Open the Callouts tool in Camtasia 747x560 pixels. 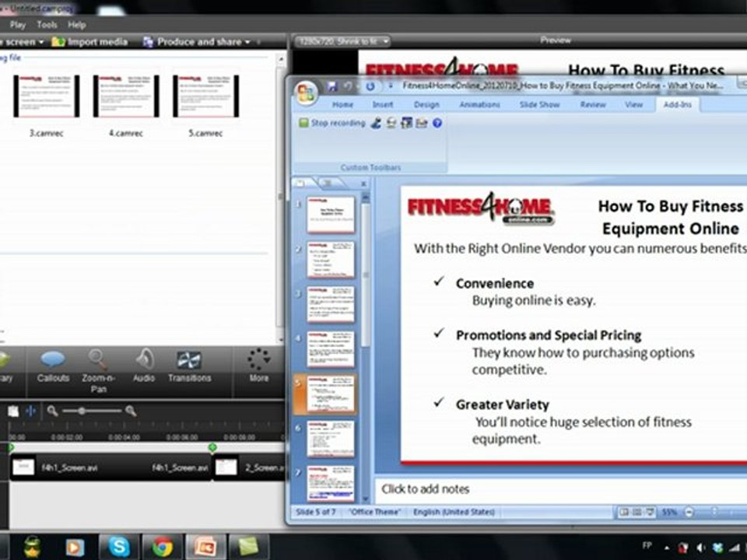pyautogui.click(x=53, y=366)
